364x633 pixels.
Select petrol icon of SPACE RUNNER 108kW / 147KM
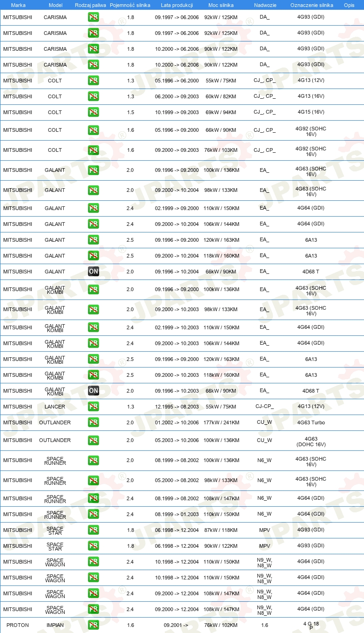click(94, 498)
